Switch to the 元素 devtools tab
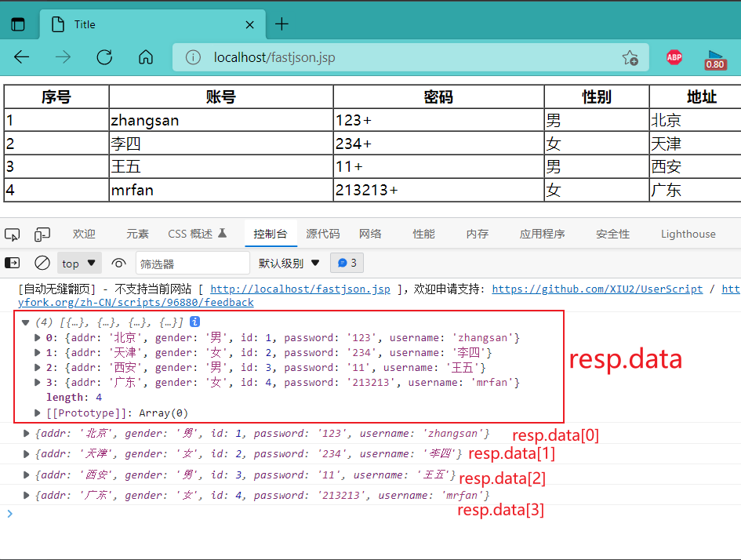Screen dimensions: 741x560 click(x=137, y=234)
